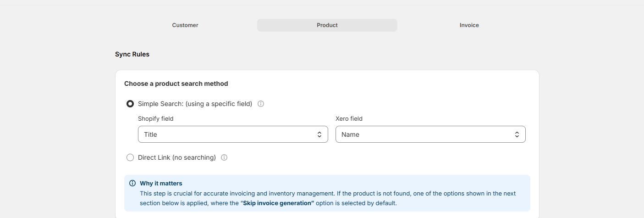
Task: Open the Shopify field dropdown showing Title
Action: click(x=229, y=134)
